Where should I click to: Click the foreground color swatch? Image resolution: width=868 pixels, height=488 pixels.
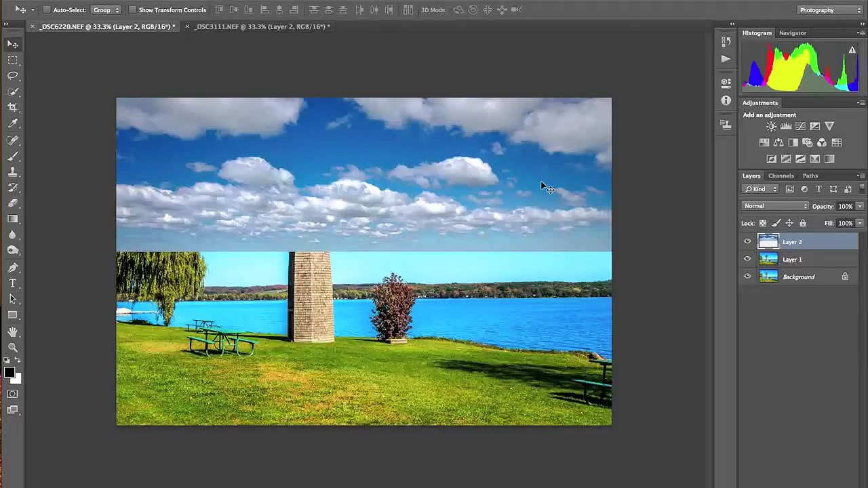click(x=9, y=373)
